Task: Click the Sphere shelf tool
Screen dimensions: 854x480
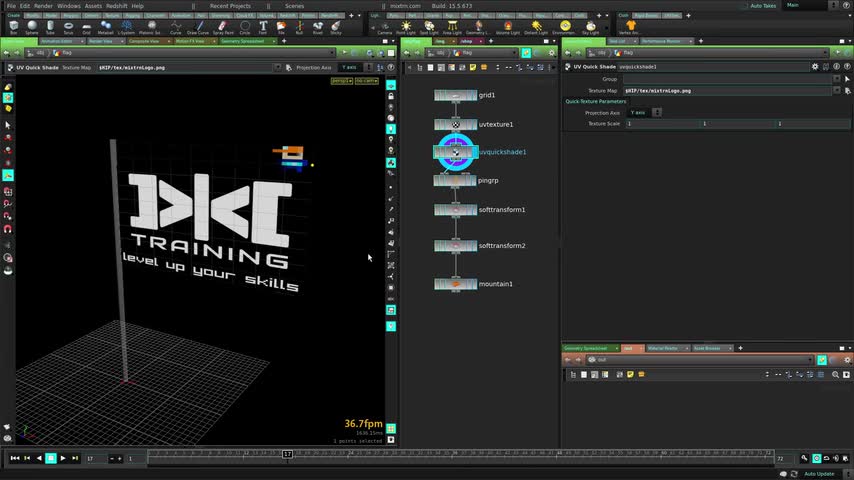Action: (x=32, y=27)
